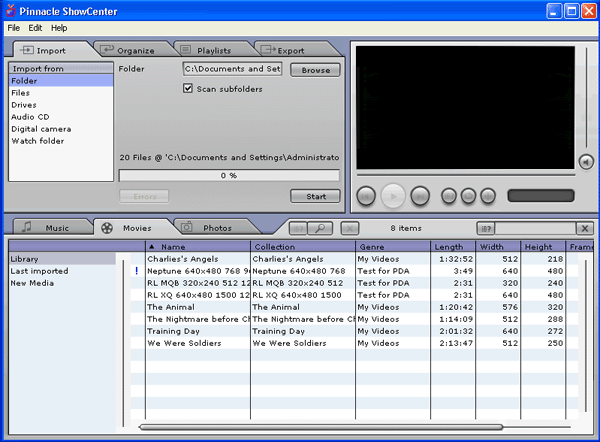Click the search text field

pos(535,228)
